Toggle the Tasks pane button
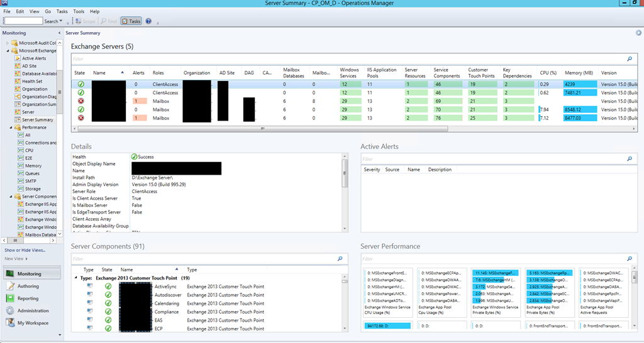 point(131,21)
